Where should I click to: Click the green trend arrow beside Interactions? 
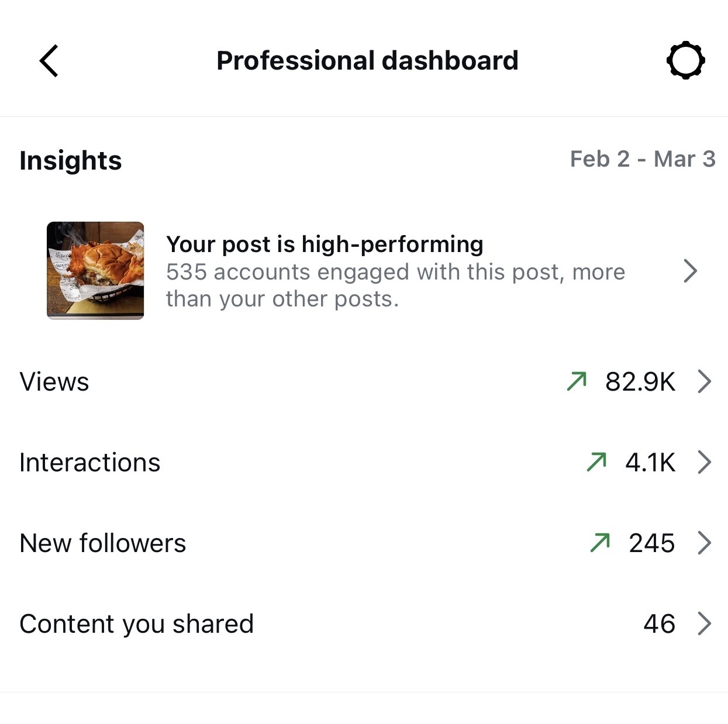(596, 462)
